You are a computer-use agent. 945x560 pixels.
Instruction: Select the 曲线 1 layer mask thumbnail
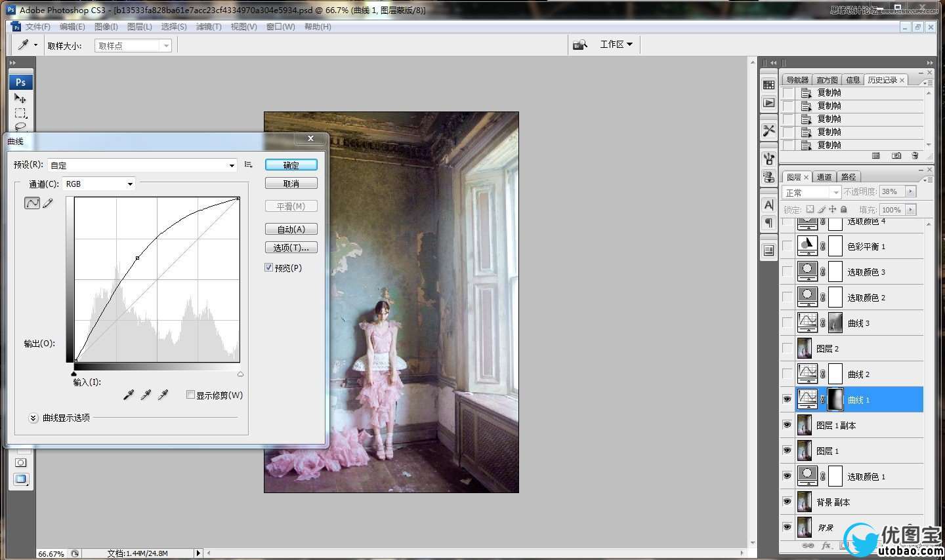pyautogui.click(x=835, y=399)
